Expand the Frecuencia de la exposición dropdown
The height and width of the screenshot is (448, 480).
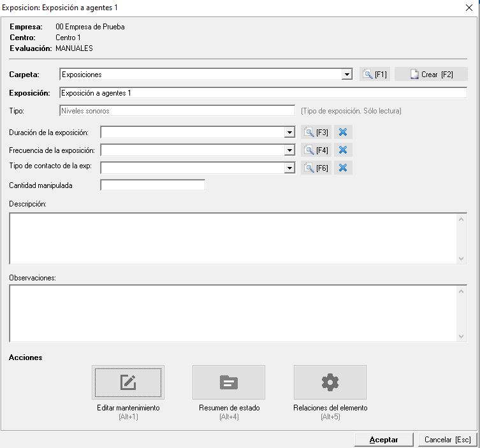tap(289, 150)
